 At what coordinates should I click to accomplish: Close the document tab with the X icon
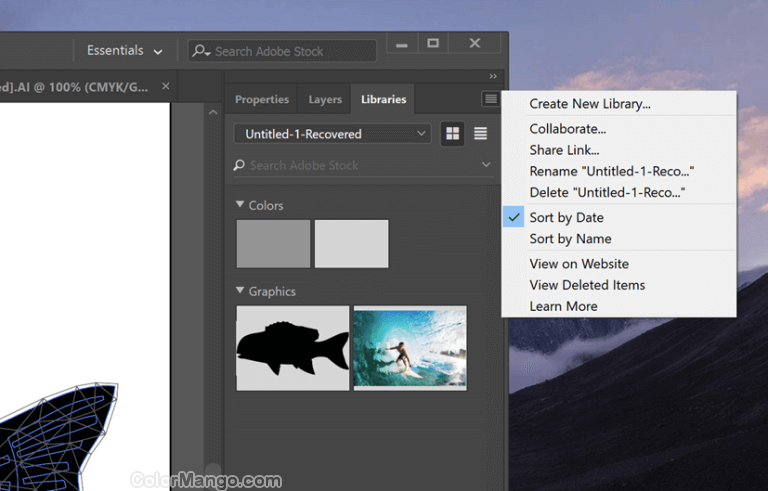coord(166,87)
